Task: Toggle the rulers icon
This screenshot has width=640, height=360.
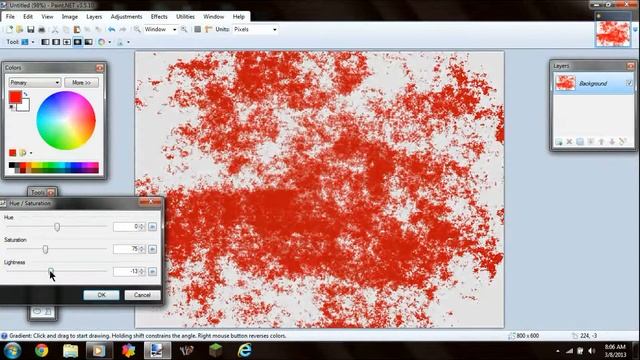Action: point(209,29)
